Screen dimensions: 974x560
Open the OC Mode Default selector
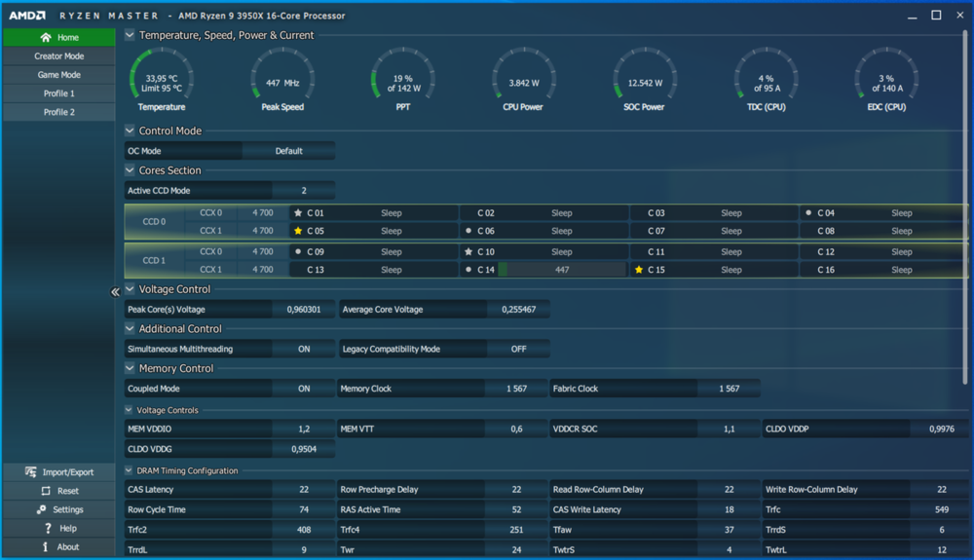click(289, 151)
